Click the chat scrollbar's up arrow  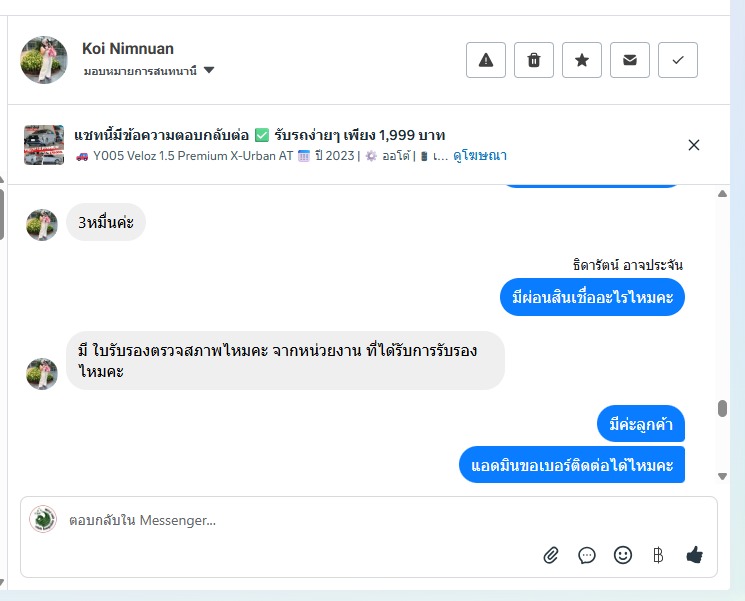pyautogui.click(x=723, y=193)
